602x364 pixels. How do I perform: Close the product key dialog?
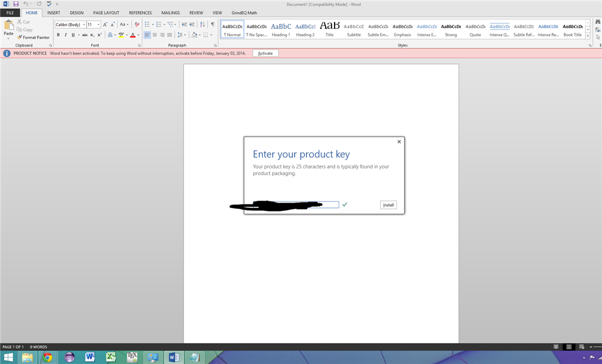[x=399, y=142]
